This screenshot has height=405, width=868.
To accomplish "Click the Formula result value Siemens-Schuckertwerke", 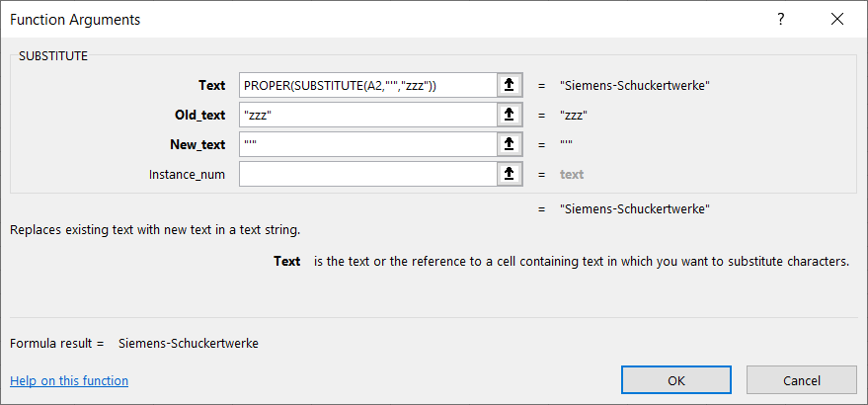I will [x=189, y=344].
